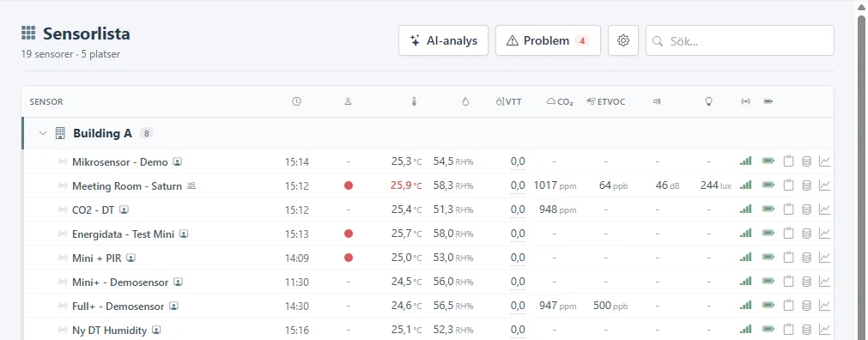868x340 pixels.
Task: Click signal strength icon for Mini + PIR
Action: coord(746,258)
